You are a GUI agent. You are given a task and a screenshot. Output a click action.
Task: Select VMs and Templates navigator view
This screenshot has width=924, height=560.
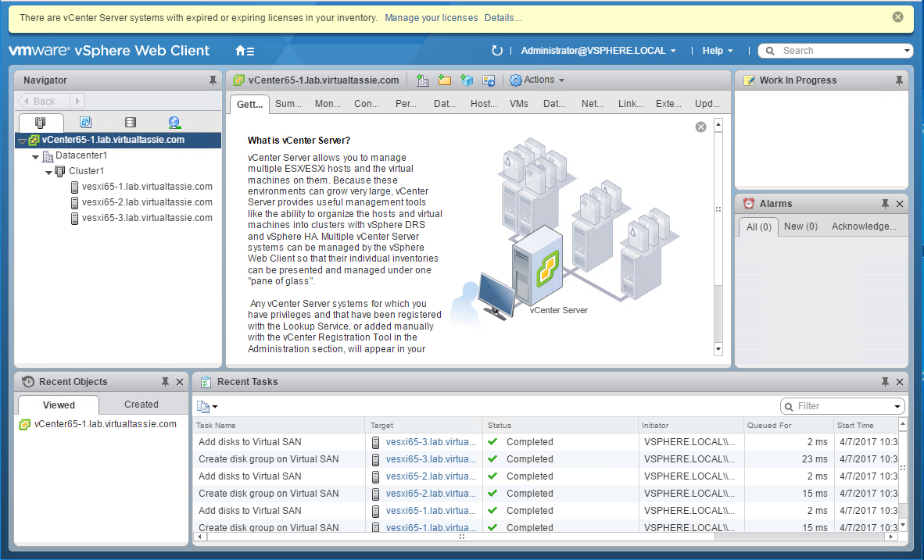point(85,122)
